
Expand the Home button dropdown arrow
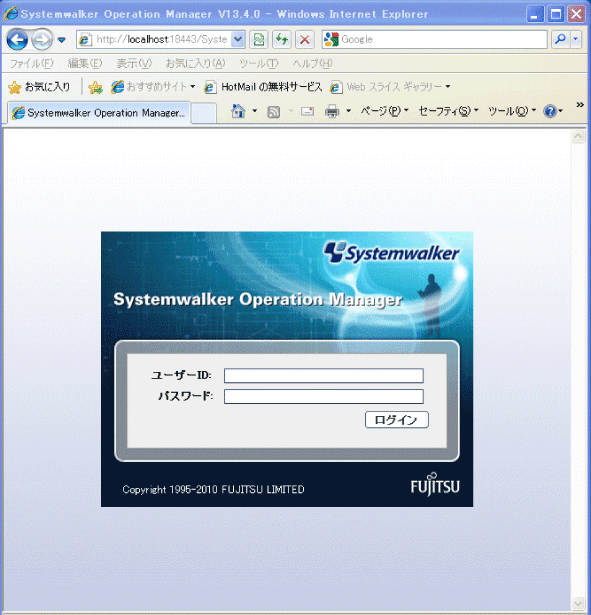pos(255,112)
